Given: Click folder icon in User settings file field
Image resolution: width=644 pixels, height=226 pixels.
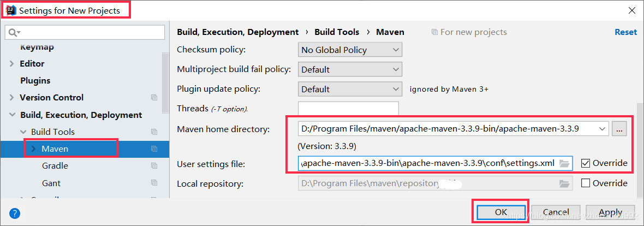Looking at the screenshot, I should pos(564,164).
